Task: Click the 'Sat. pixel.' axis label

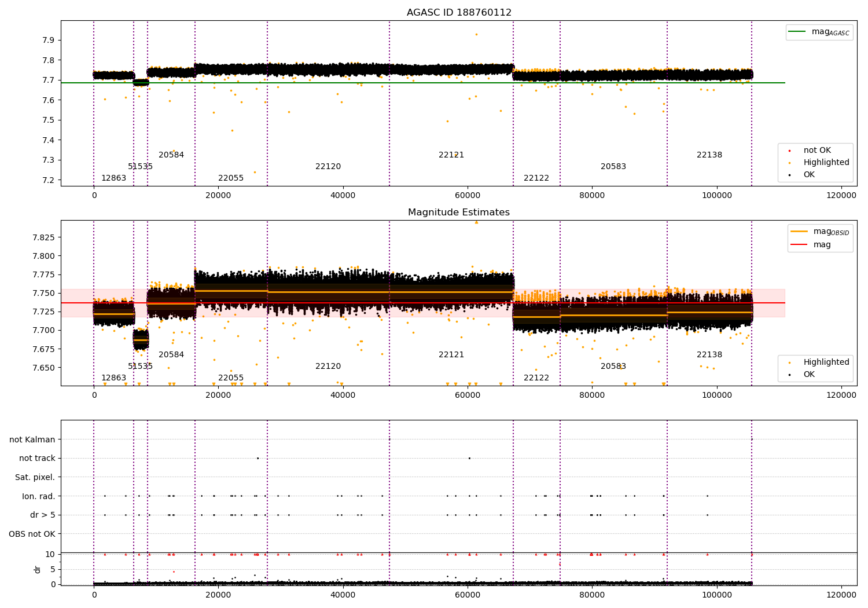Action: tap(35, 478)
